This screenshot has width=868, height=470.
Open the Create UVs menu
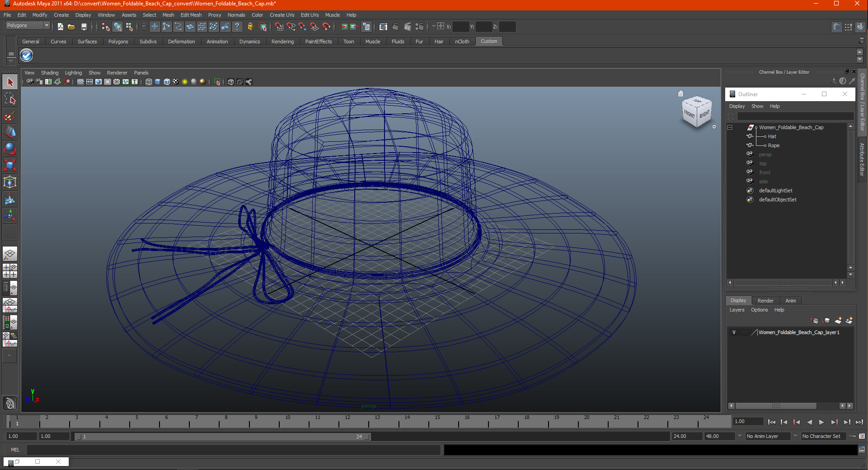[x=282, y=15]
